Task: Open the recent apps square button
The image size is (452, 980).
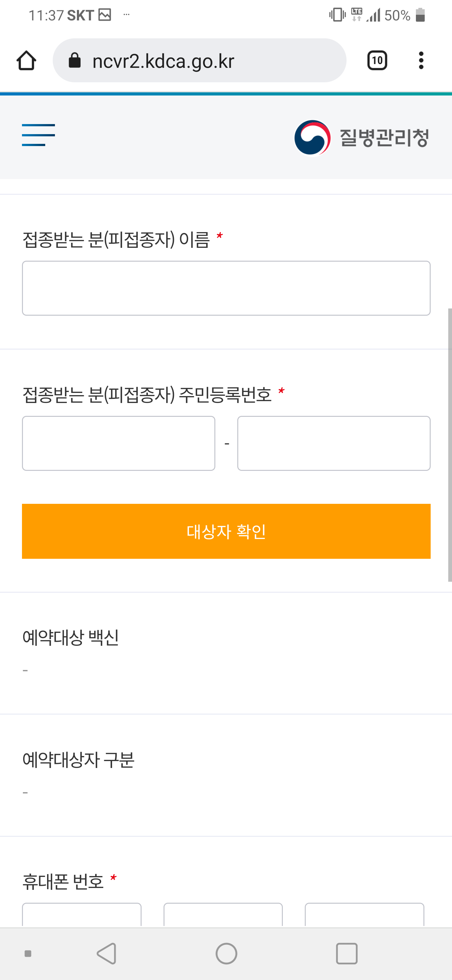Action: 347,953
